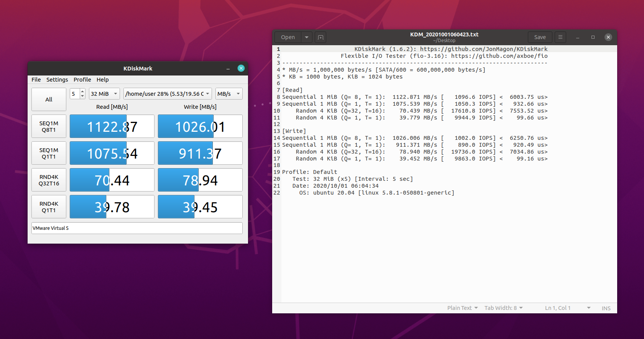Click the RND4K Q32T16 test button
This screenshot has width=644, height=339.
49,180
